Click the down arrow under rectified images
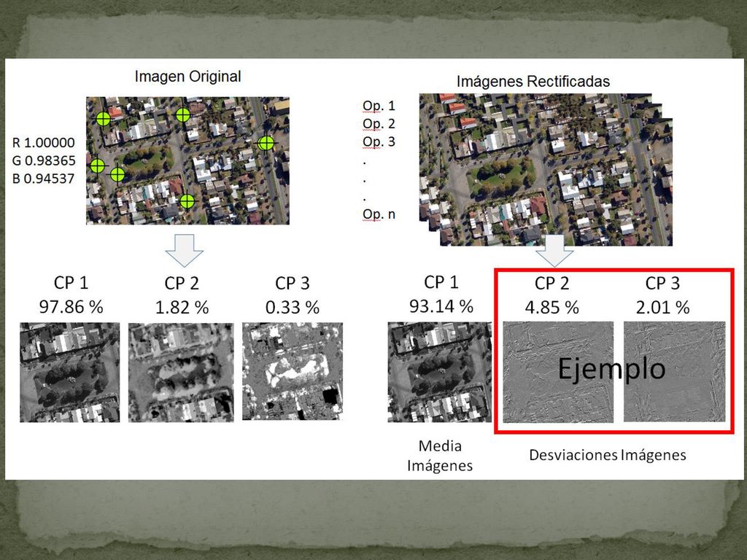 554,251
